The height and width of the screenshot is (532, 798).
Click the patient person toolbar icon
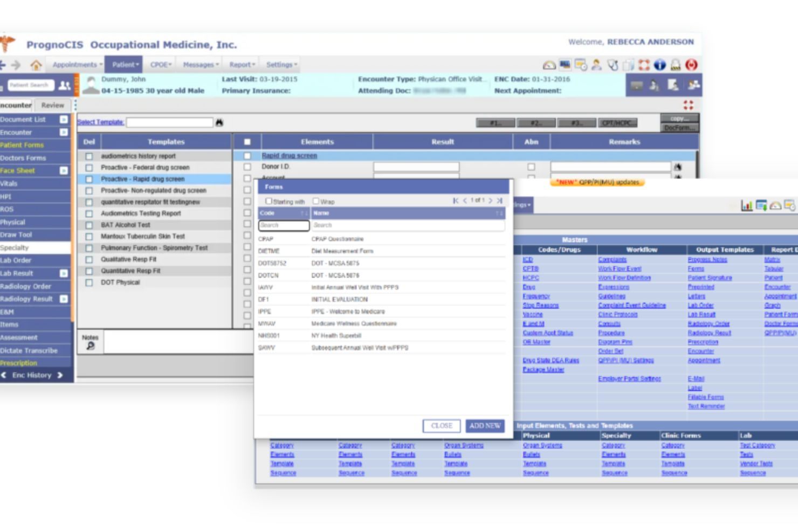tap(596, 65)
